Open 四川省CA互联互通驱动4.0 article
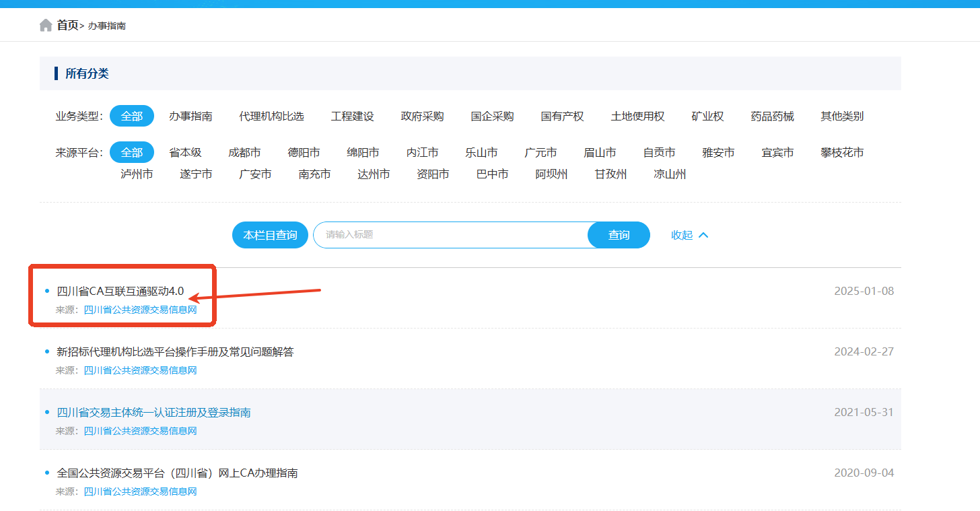The width and height of the screenshot is (980, 511). pos(120,291)
